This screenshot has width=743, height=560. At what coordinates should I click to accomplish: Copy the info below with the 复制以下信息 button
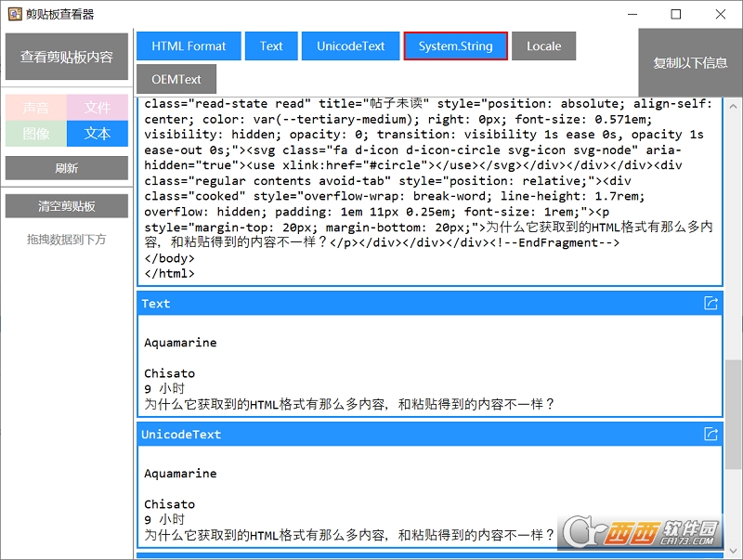(690, 62)
